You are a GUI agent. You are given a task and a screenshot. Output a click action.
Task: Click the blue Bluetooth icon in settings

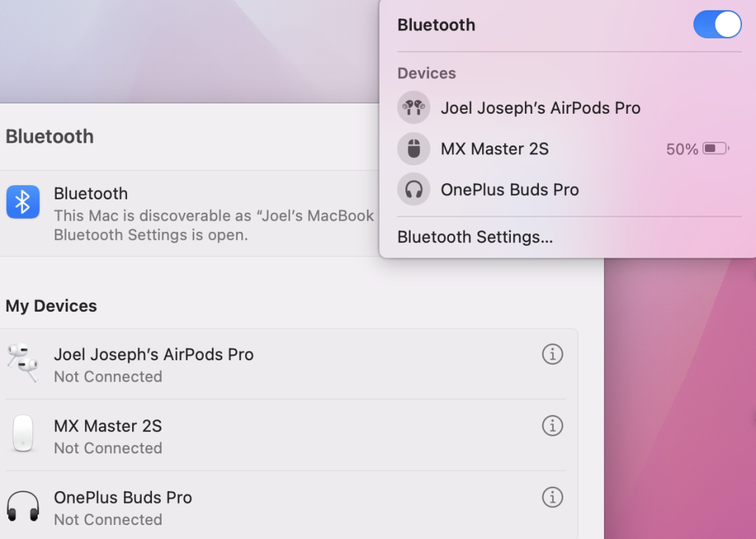(23, 202)
